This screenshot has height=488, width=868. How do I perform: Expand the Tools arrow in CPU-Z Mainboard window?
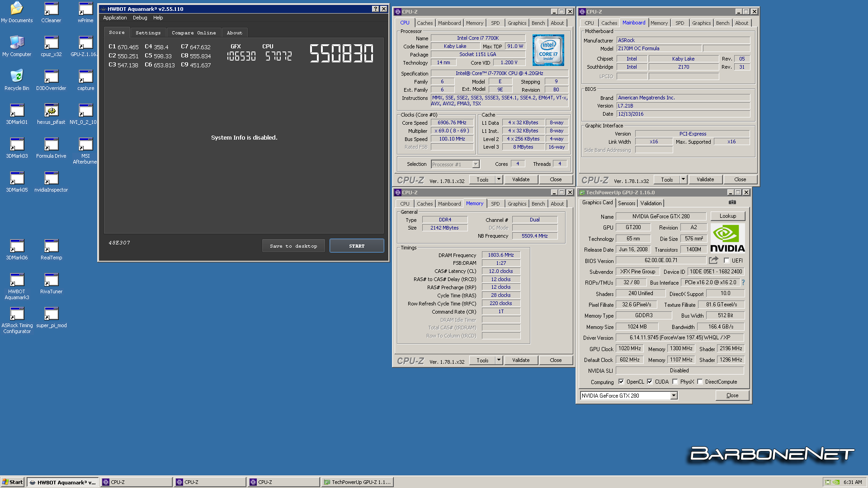click(x=683, y=179)
